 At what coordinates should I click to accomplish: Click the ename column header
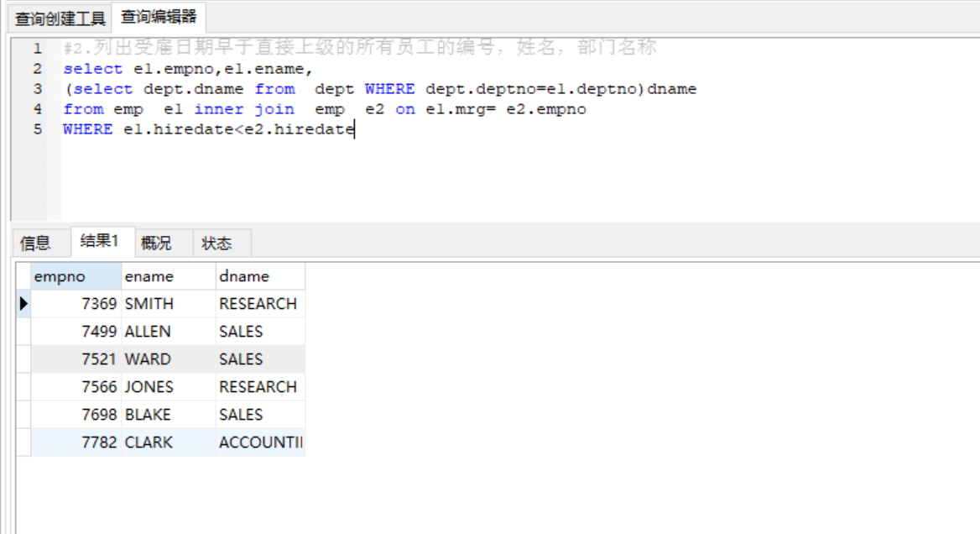pos(168,276)
